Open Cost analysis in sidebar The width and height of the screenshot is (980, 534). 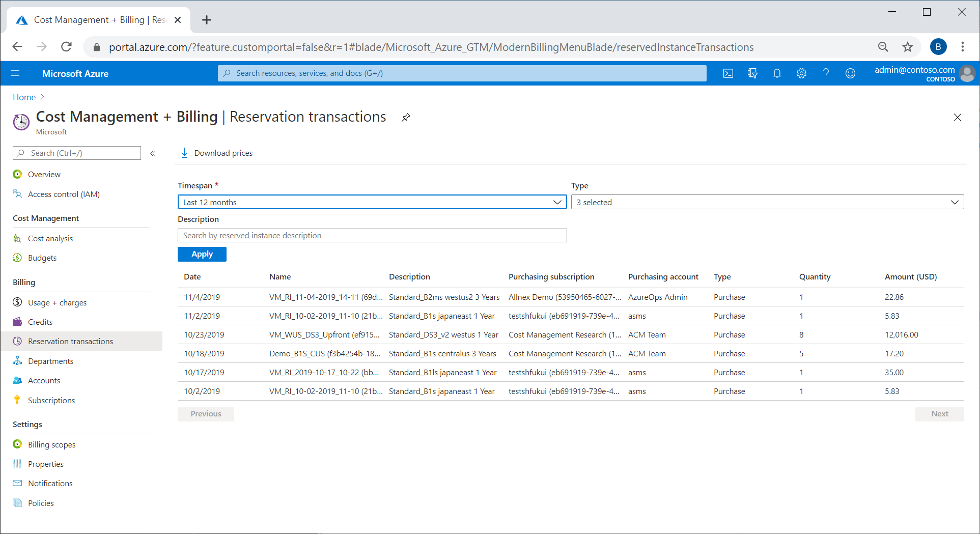coord(50,238)
